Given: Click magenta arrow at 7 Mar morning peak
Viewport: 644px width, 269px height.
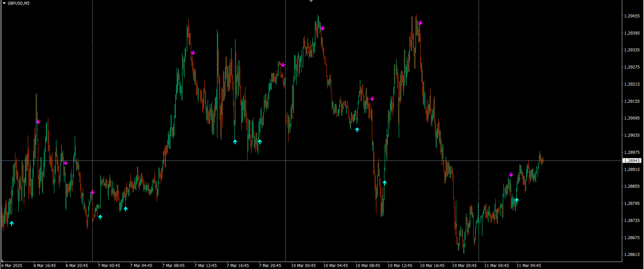Looking at the screenshot, I should 193,53.
